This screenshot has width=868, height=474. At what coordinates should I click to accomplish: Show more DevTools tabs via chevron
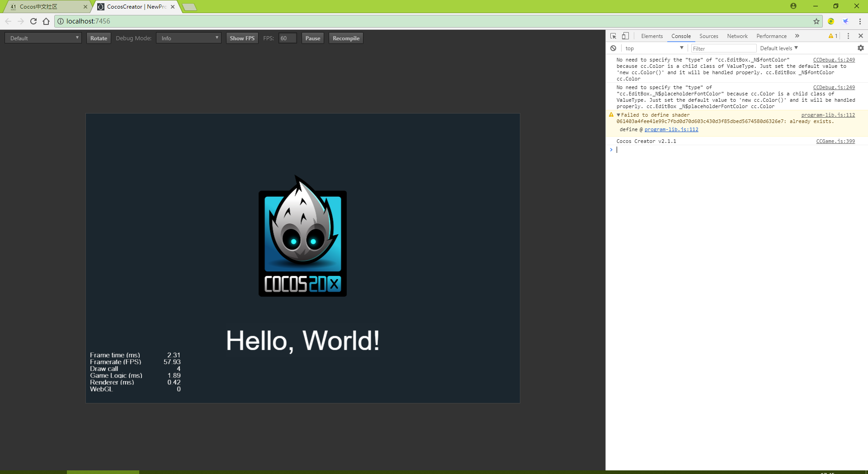(797, 36)
